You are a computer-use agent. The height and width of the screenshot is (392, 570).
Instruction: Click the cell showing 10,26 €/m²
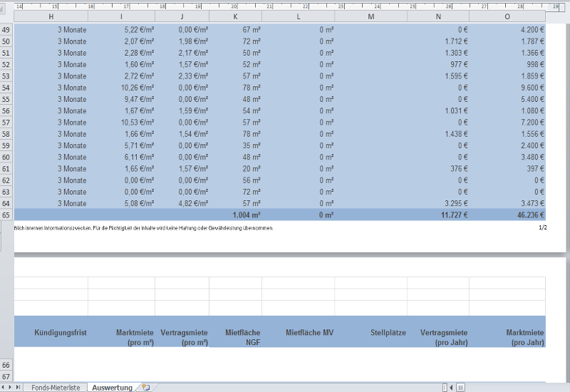121,88
